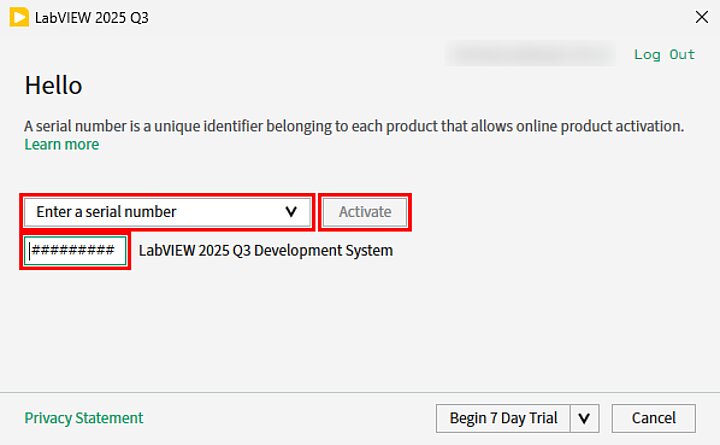The height and width of the screenshot is (445, 720).
Task: Click the blurred account name
Action: tap(530, 54)
